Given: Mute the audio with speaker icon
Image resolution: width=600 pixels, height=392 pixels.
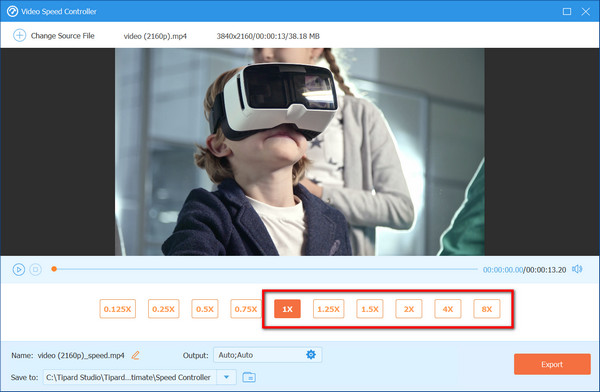Looking at the screenshot, I should pyautogui.click(x=577, y=269).
